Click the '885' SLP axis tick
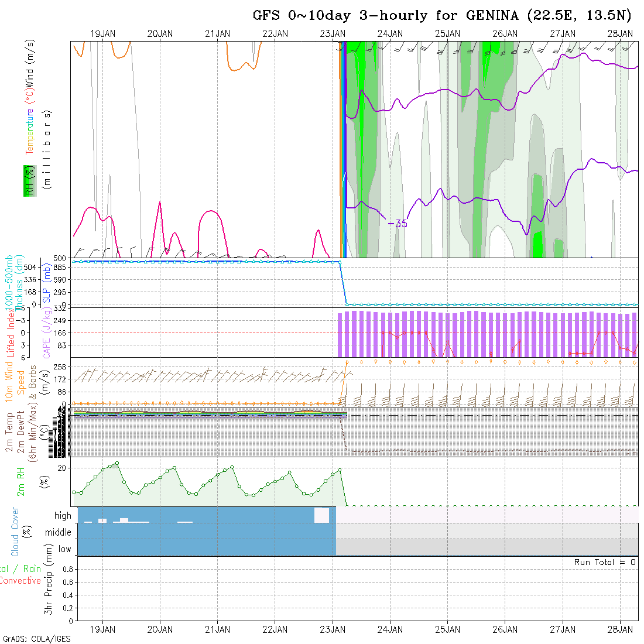This screenshot has height=644, width=644. click(x=60, y=268)
